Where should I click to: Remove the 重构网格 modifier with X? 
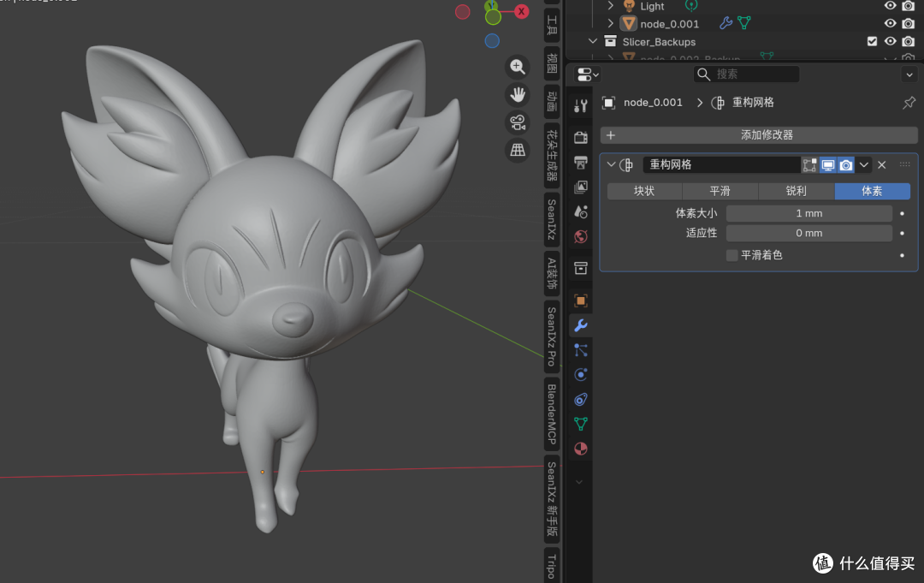[x=881, y=165]
